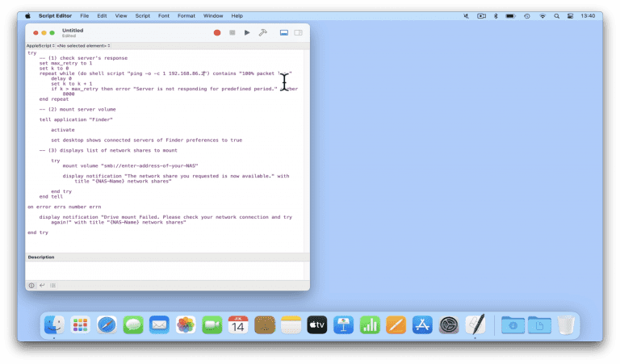Click the "-- (2) mount server volume" comment
The image size is (620, 364).
point(77,110)
